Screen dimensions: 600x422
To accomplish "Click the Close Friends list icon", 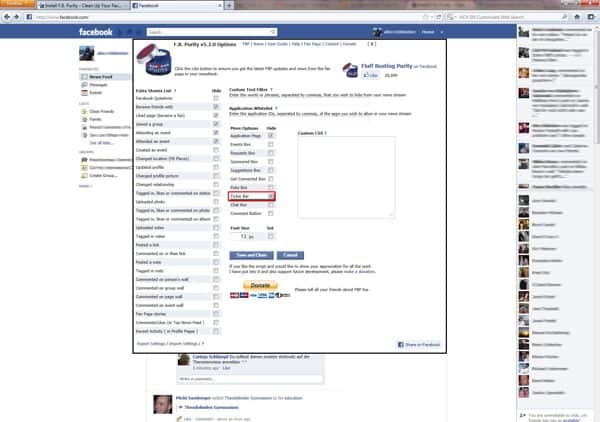I will (x=84, y=111).
